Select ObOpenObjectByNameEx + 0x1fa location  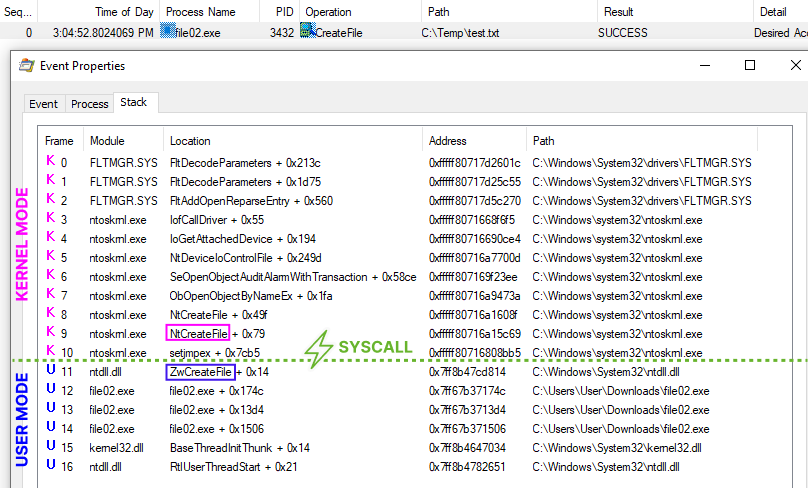[x=251, y=296]
